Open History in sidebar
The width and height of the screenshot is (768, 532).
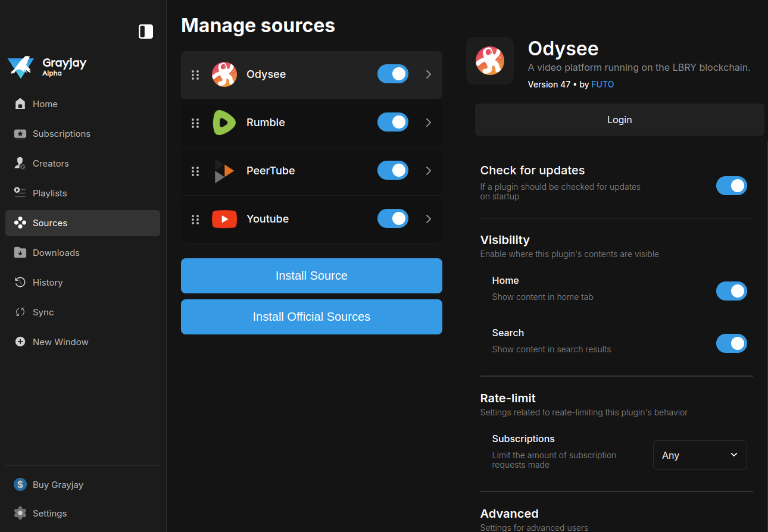(x=83, y=282)
